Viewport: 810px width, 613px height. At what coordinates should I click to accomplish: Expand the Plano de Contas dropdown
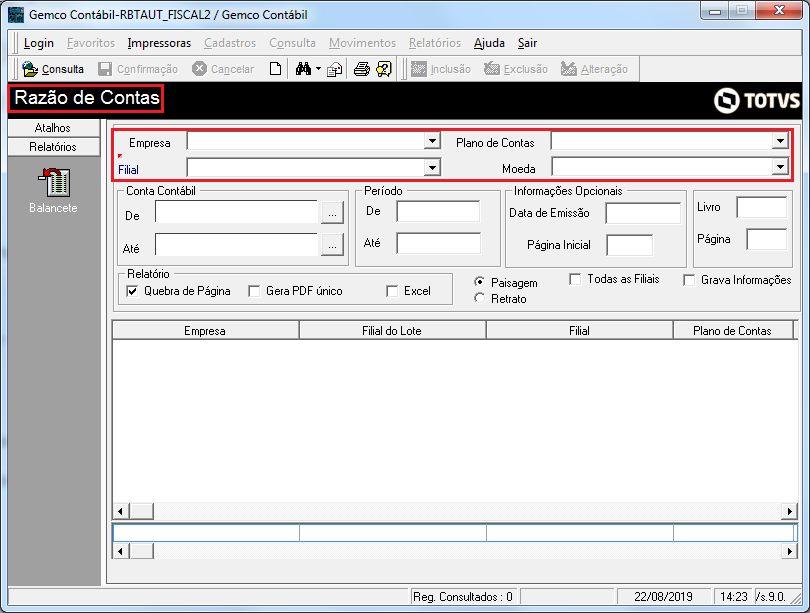[780, 140]
